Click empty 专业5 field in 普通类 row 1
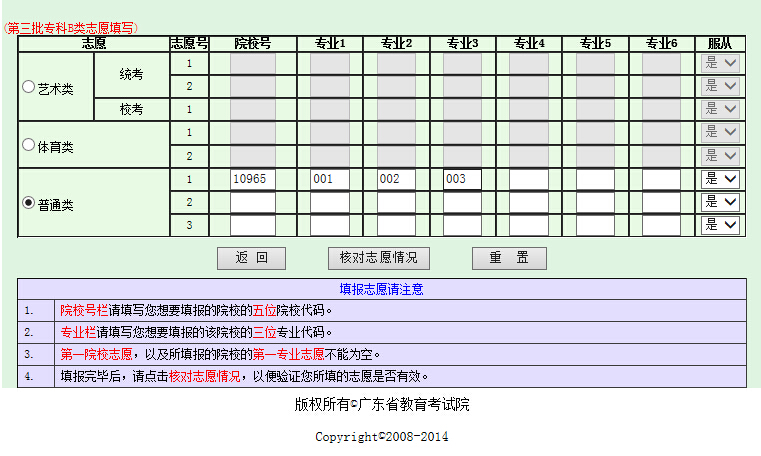This screenshot has height=456, width=761. [595, 179]
